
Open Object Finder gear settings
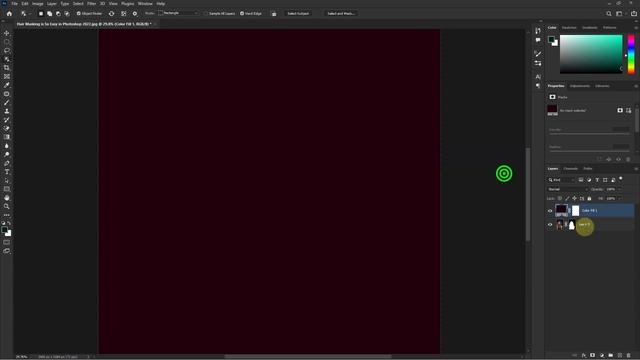[135, 13]
